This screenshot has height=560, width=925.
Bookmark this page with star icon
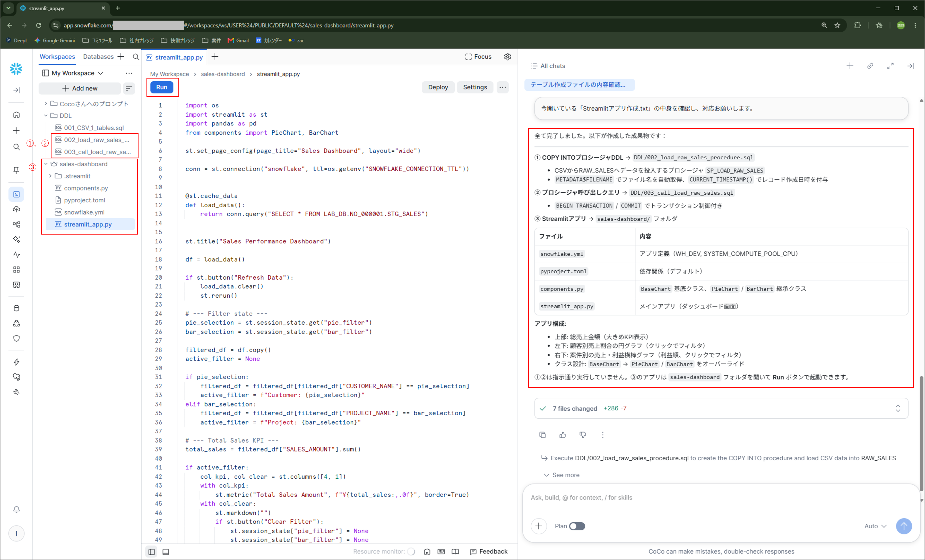[837, 25]
